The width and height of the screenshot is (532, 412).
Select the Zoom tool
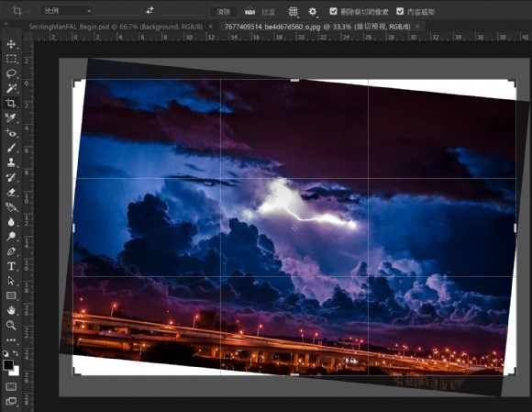click(11, 325)
